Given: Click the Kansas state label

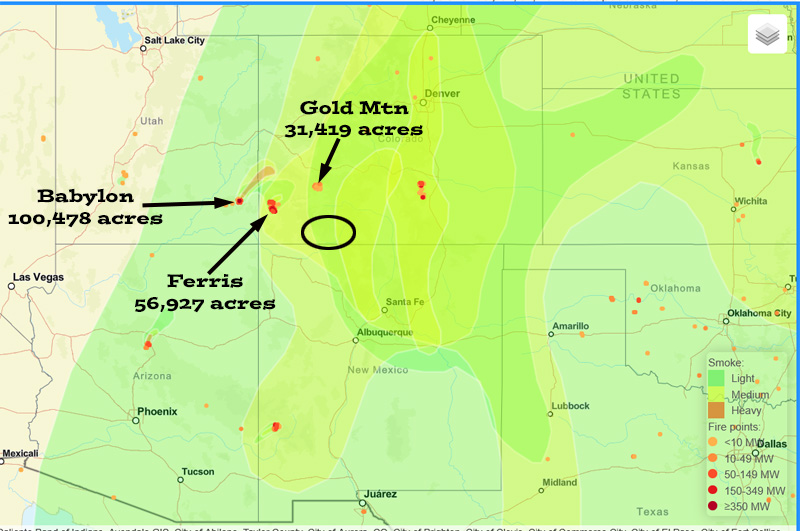Looking at the screenshot, I should (x=691, y=166).
